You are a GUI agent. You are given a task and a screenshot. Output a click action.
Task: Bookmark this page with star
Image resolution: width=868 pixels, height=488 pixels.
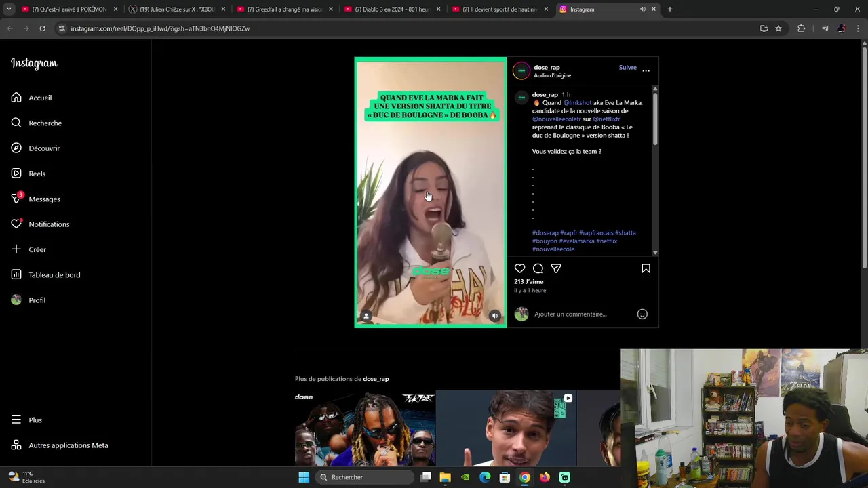tap(778, 28)
